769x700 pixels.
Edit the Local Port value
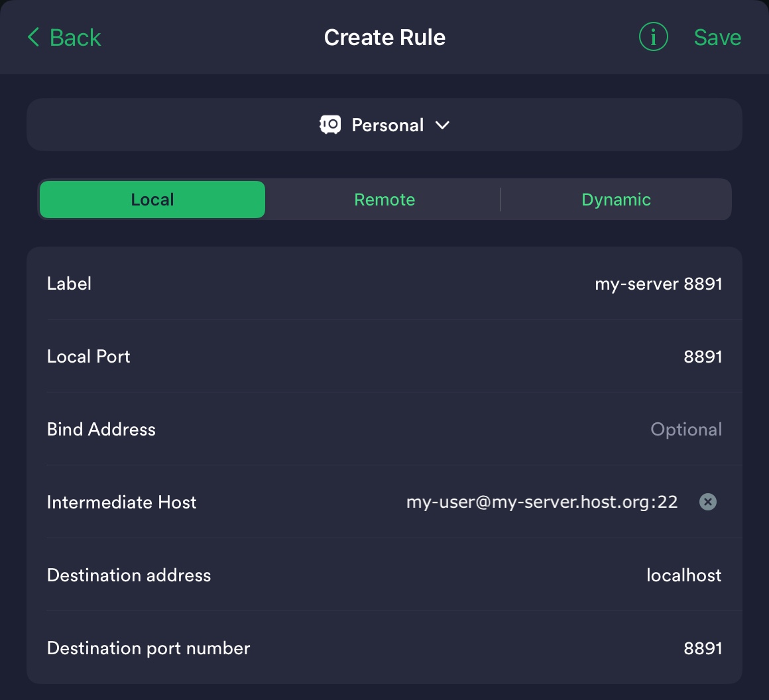tap(384, 356)
